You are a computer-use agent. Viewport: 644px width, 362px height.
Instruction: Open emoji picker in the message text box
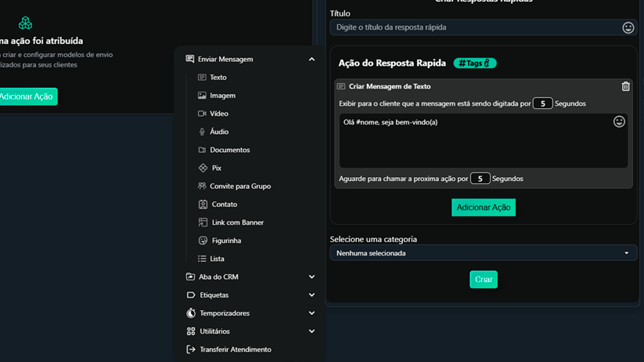[619, 121]
